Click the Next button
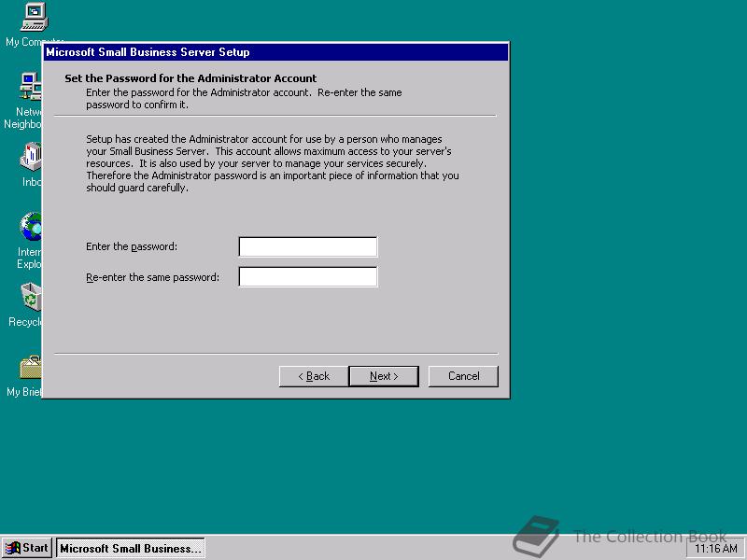 tap(384, 376)
